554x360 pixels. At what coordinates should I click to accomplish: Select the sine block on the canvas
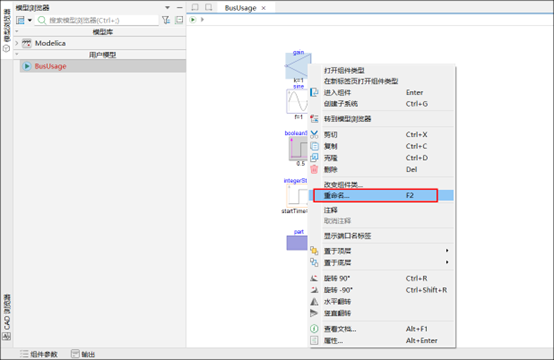(x=297, y=101)
